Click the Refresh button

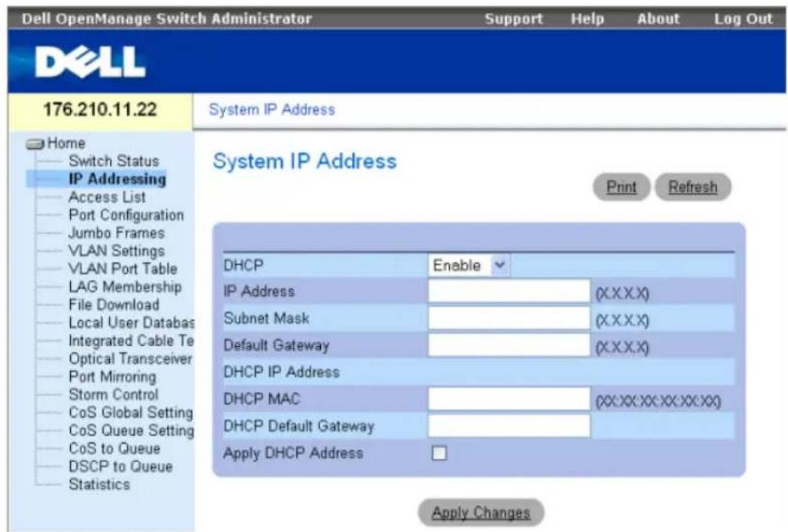tap(692, 187)
